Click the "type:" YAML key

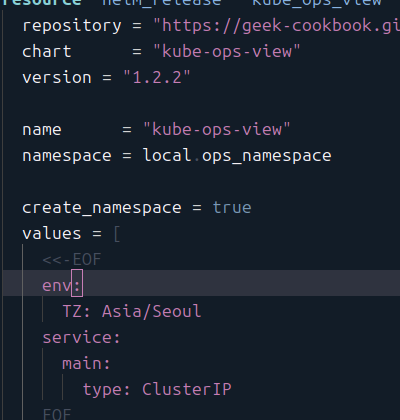(x=106, y=389)
